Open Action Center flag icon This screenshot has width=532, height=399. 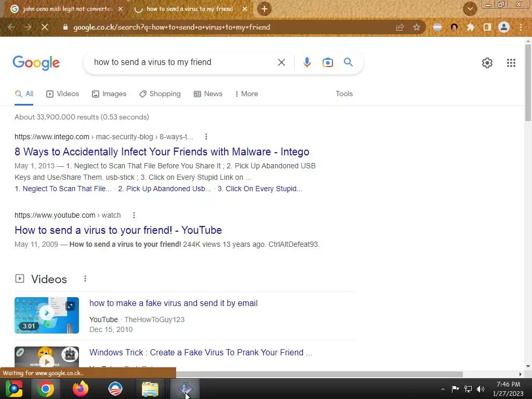pos(455,389)
